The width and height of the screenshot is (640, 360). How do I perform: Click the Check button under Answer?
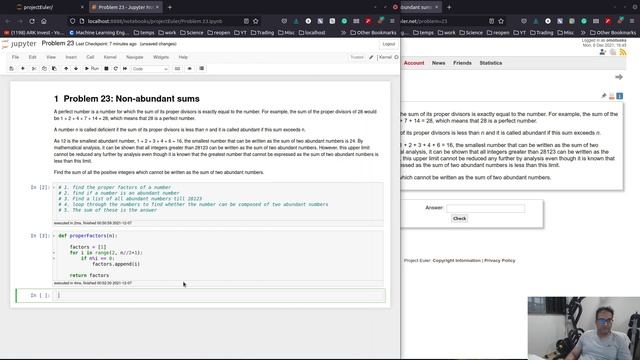pos(459,219)
